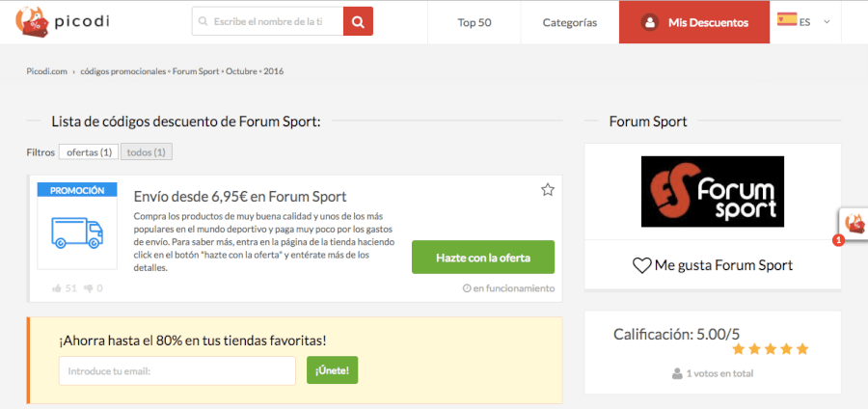Viewport: 868px width, 409px height.
Task: Click the Spanish flag icon
Action: (787, 20)
